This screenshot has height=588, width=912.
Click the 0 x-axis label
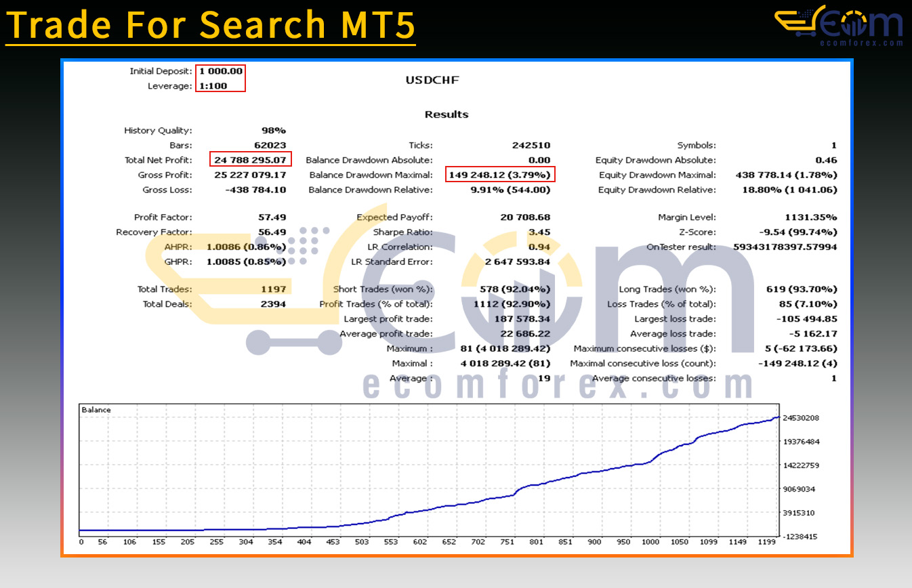[81, 542]
